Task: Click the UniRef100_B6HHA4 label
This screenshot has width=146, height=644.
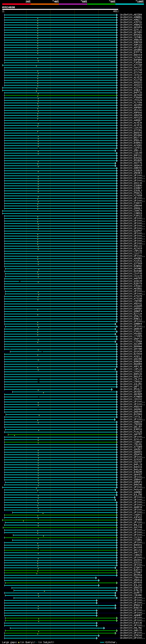Action: 131,346
